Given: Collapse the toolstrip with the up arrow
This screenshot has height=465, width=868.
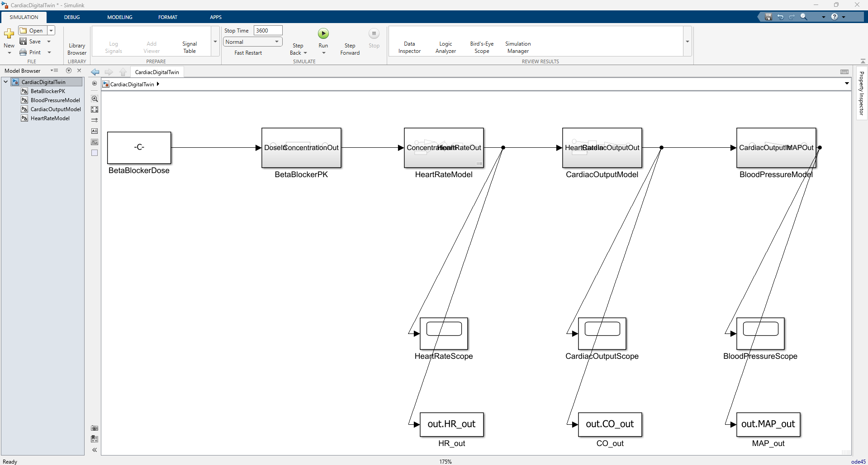Looking at the screenshot, I should (x=863, y=61).
